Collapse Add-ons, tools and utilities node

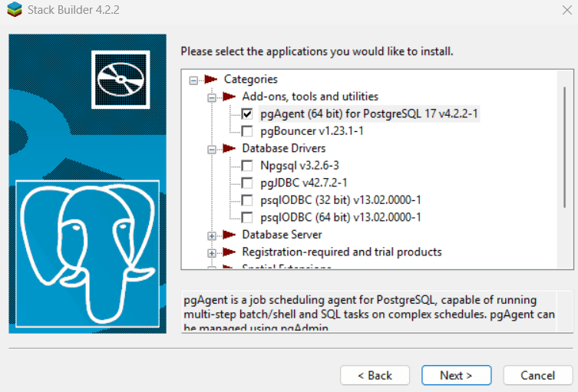click(x=212, y=97)
